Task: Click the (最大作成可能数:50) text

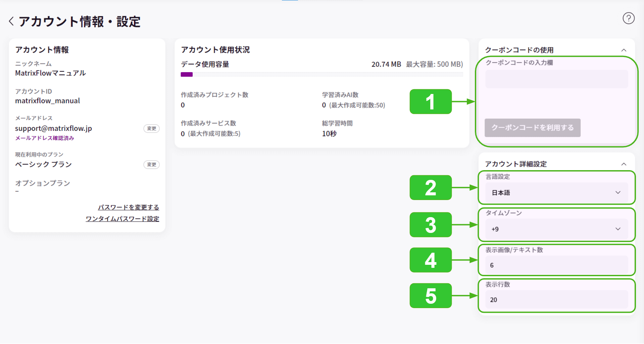Action: click(357, 105)
